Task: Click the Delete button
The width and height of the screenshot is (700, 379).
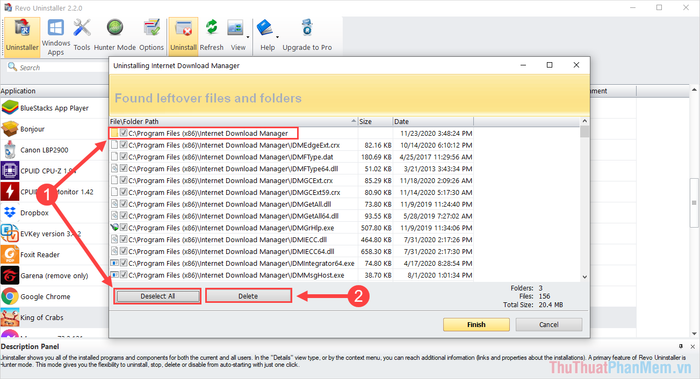Action: [248, 296]
